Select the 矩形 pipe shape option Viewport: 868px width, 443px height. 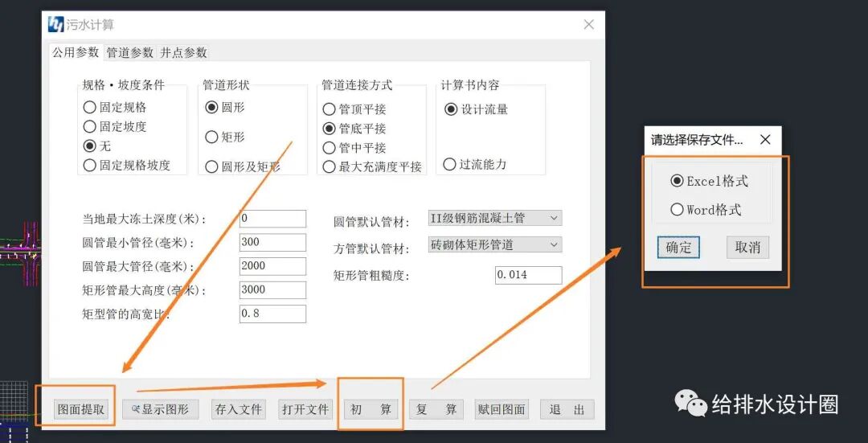212,137
